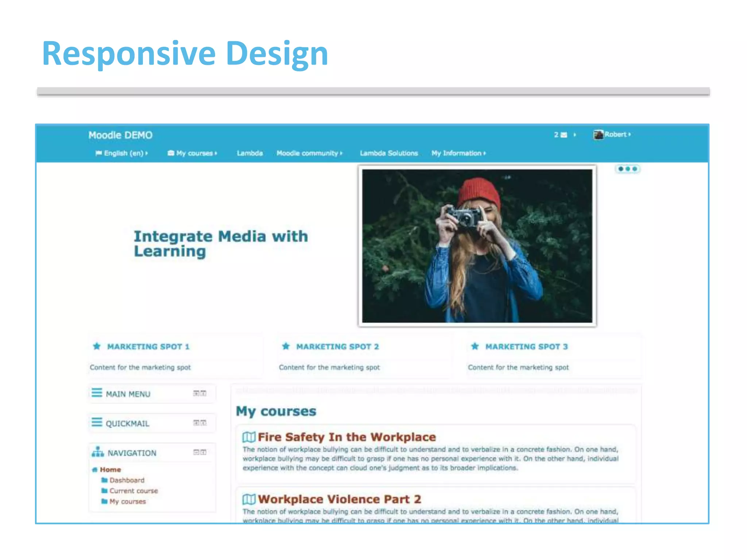The width and height of the screenshot is (747, 560).
Task: Click the star icon of Marketing Spot 3
Action: click(475, 346)
